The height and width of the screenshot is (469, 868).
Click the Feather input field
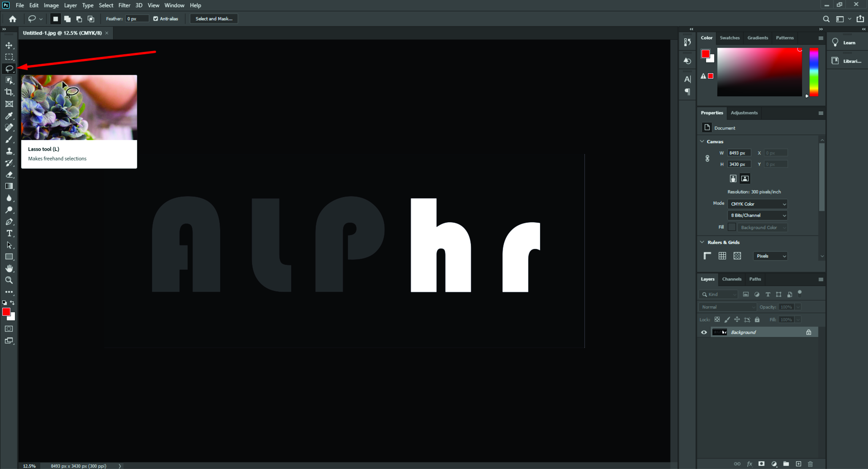pyautogui.click(x=137, y=19)
